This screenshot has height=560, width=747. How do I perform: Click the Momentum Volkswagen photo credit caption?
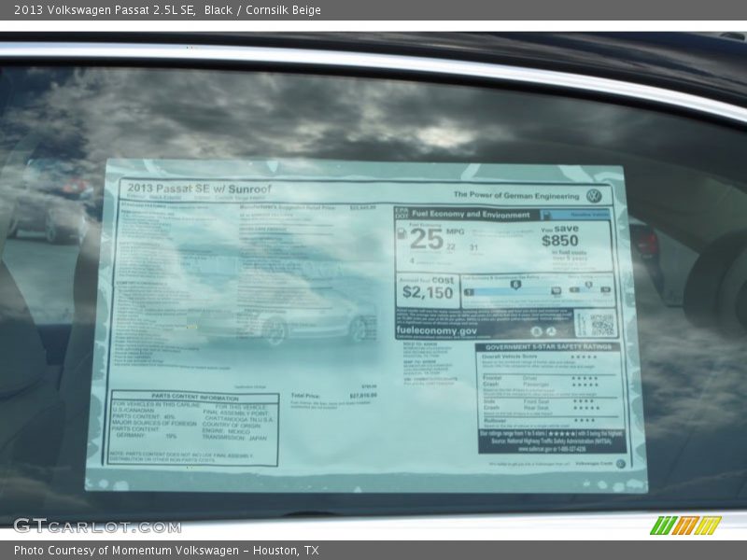pyautogui.click(x=166, y=551)
